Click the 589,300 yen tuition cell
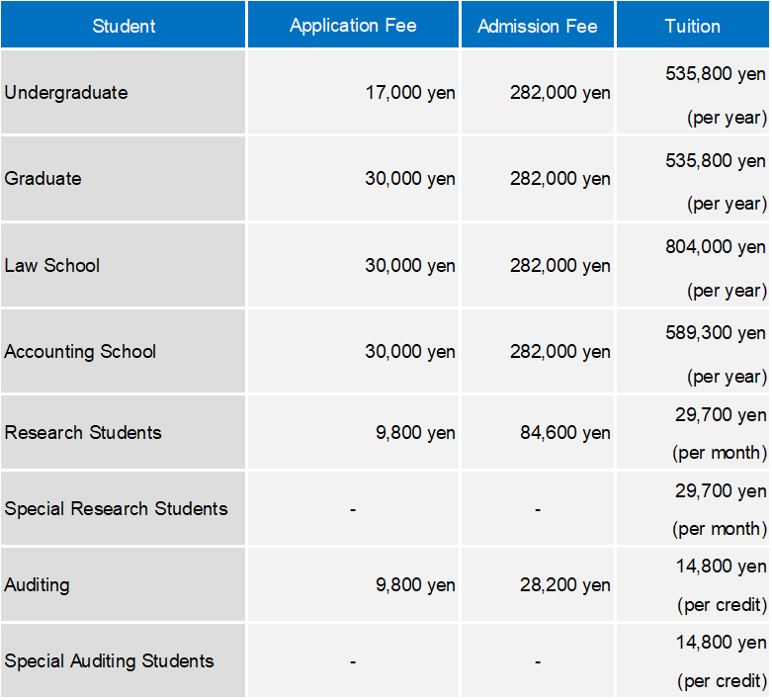The image size is (772, 700). click(715, 333)
